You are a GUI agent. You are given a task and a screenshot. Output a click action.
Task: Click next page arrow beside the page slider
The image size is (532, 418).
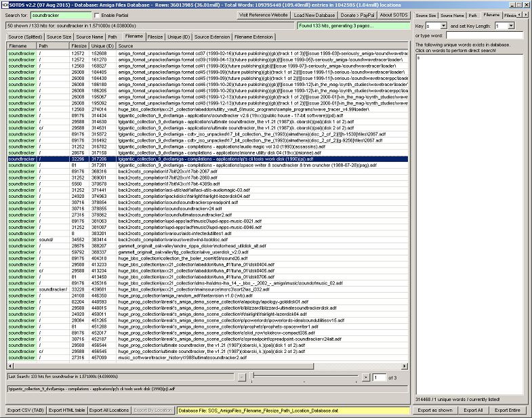coord(365,377)
